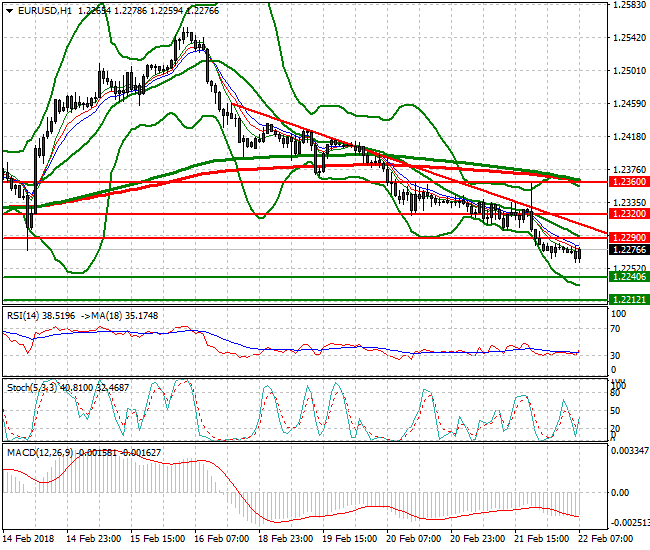Click the red 1.23600 price level label

pyautogui.click(x=629, y=182)
